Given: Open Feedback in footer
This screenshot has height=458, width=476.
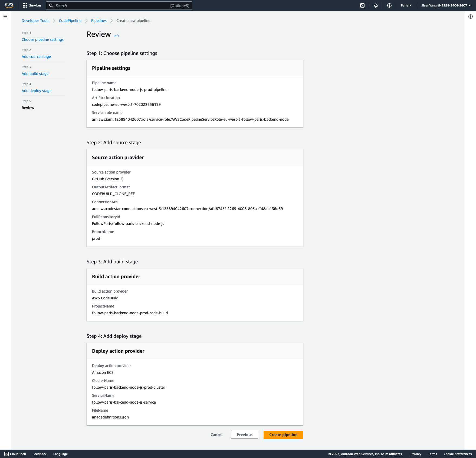Looking at the screenshot, I should pyautogui.click(x=40, y=454).
